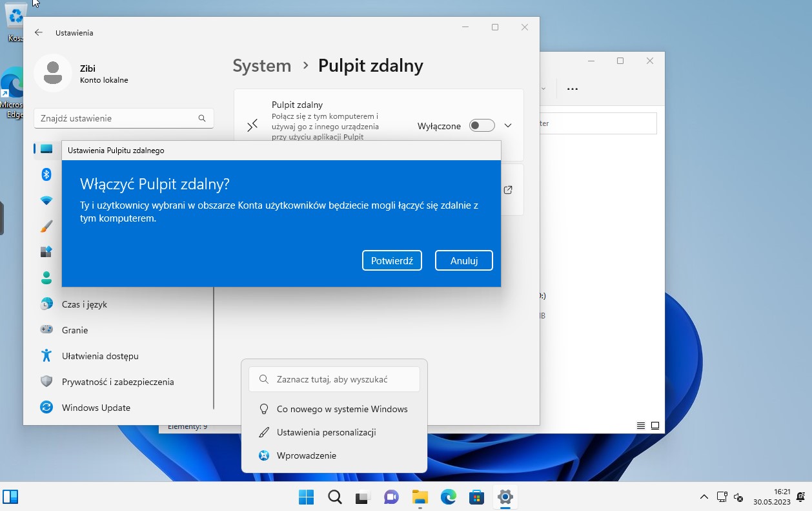Image resolution: width=812 pixels, height=511 pixels.
Task: Open Granie settings section
Action: click(x=74, y=330)
